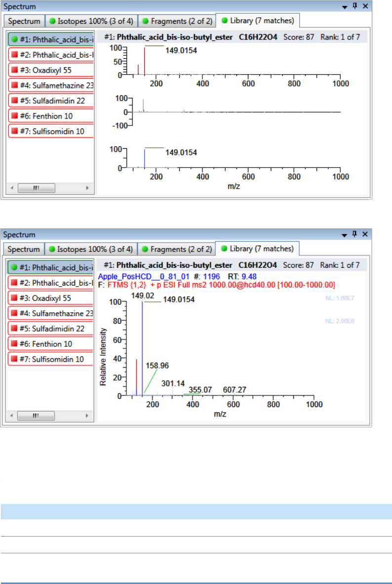The height and width of the screenshot is (584, 392).
Task: Choose #3: Oxadixyl 55 in Apple_PosHCD panel
Action: pyautogui.click(x=50, y=298)
